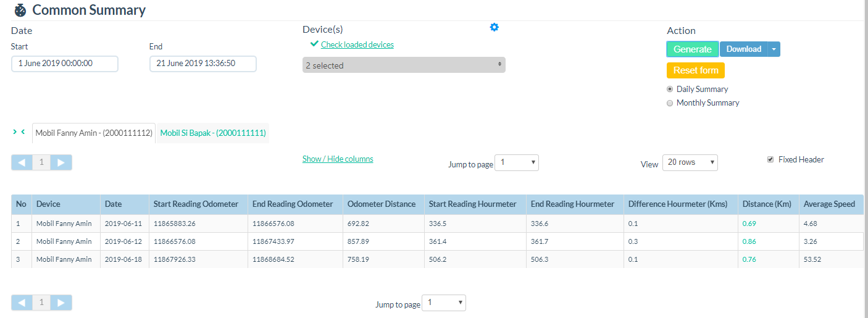Open the Download split-button caret

(774, 49)
